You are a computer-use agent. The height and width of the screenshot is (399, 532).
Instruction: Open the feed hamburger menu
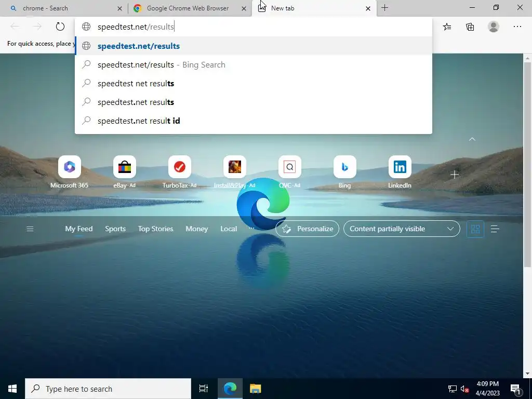point(30,229)
